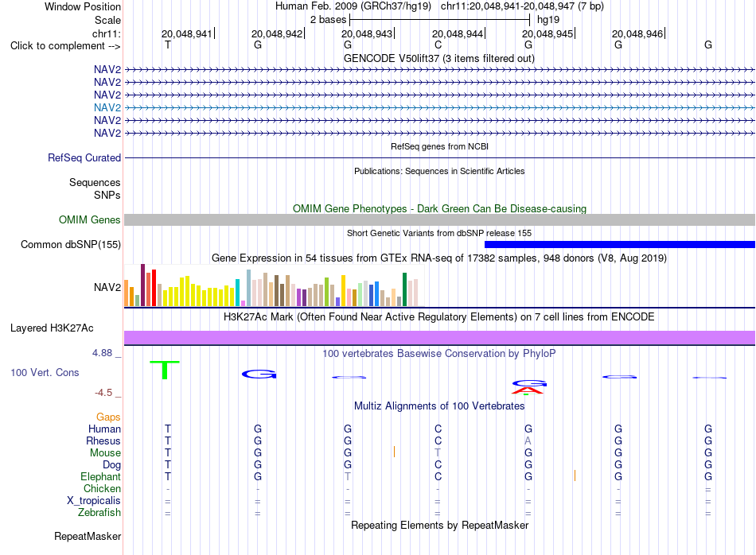Click the Common dbSNP(155) track label
756x555 pixels.
coord(71,244)
